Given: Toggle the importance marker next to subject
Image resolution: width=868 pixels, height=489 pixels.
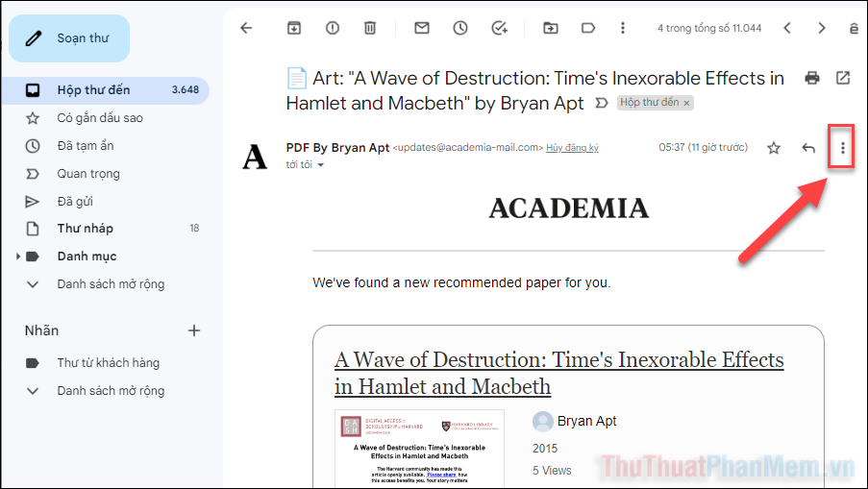Looking at the screenshot, I should click(601, 103).
